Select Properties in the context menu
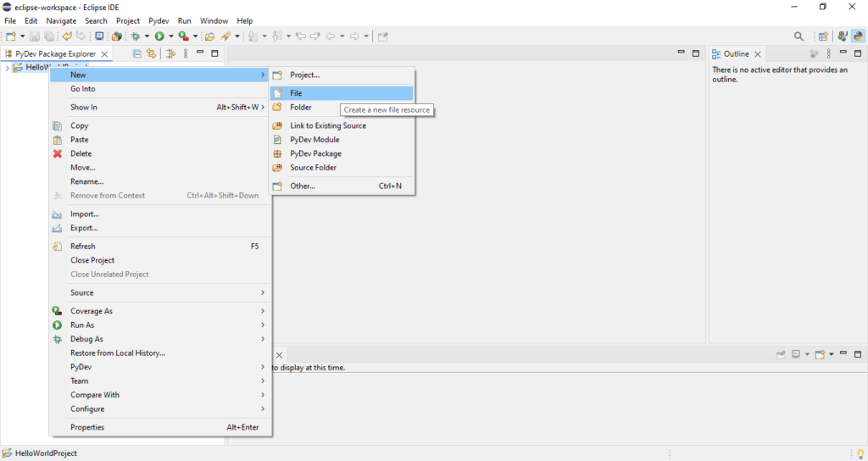The image size is (868, 461). [x=160, y=427]
